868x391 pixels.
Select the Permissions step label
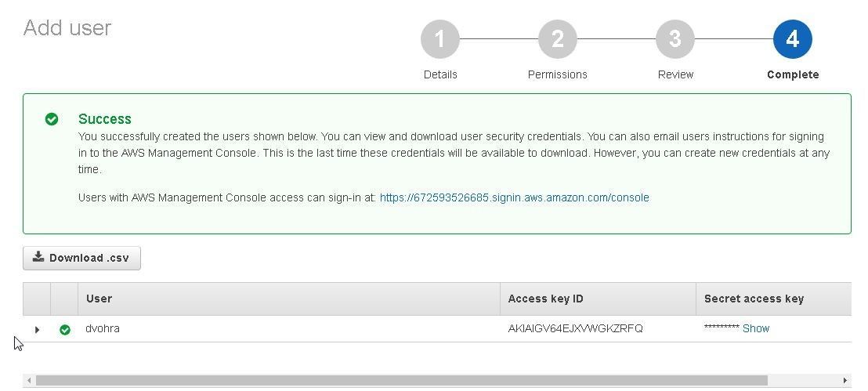(x=558, y=74)
